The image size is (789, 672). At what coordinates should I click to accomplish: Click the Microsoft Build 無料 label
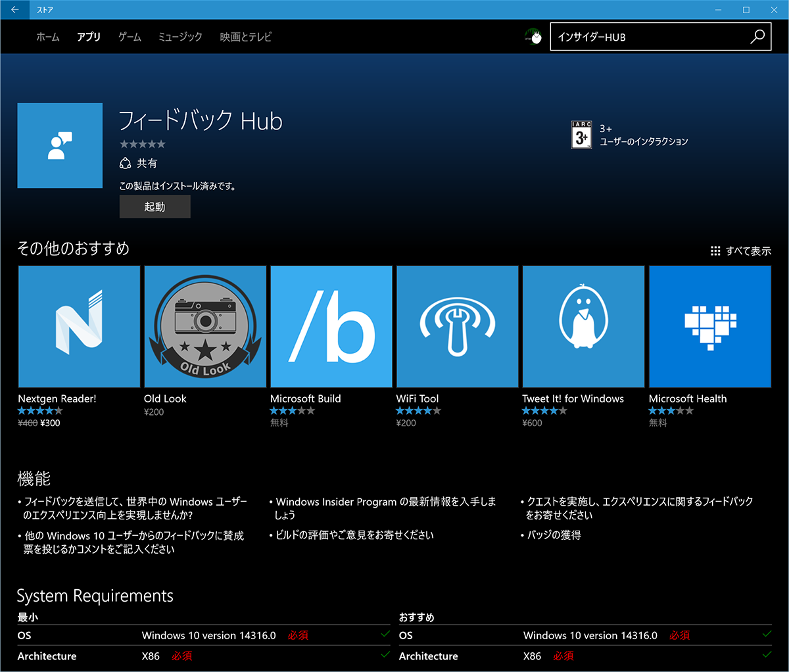279,423
